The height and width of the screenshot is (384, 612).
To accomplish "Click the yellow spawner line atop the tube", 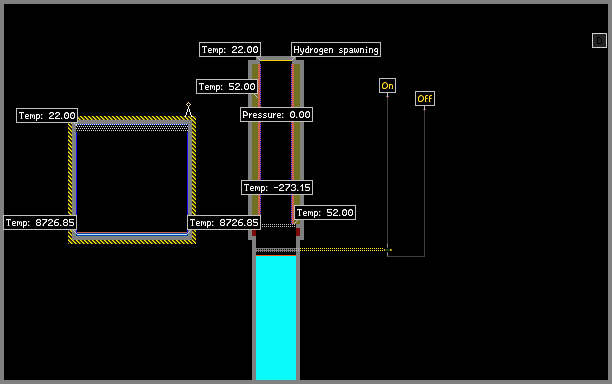I will pos(276,60).
